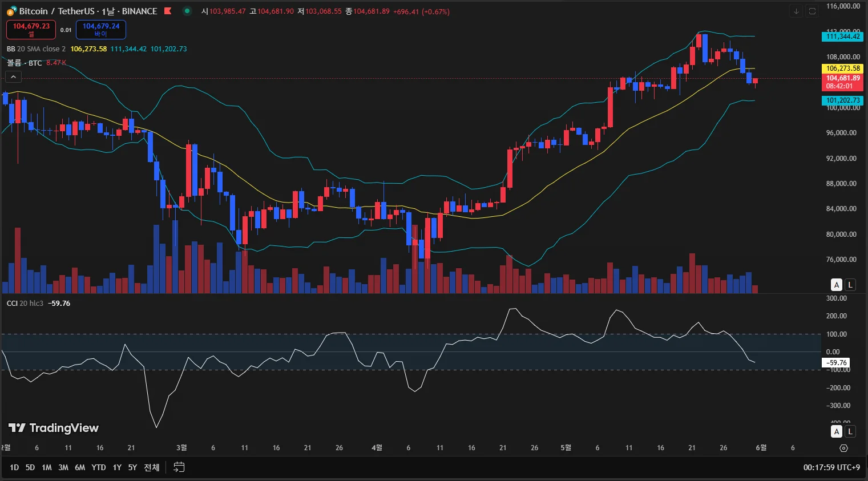Open the go-to-date calendar icon
868x481 pixels.
coord(179,467)
